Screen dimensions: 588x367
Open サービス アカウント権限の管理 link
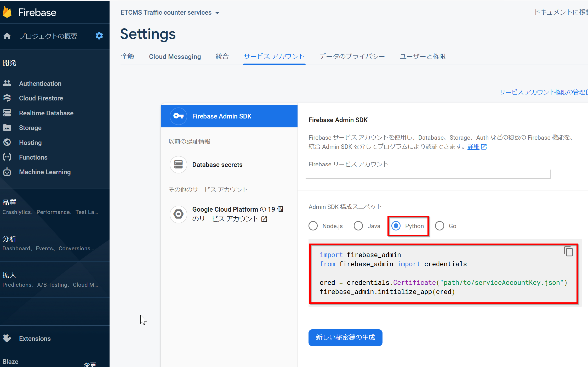542,92
